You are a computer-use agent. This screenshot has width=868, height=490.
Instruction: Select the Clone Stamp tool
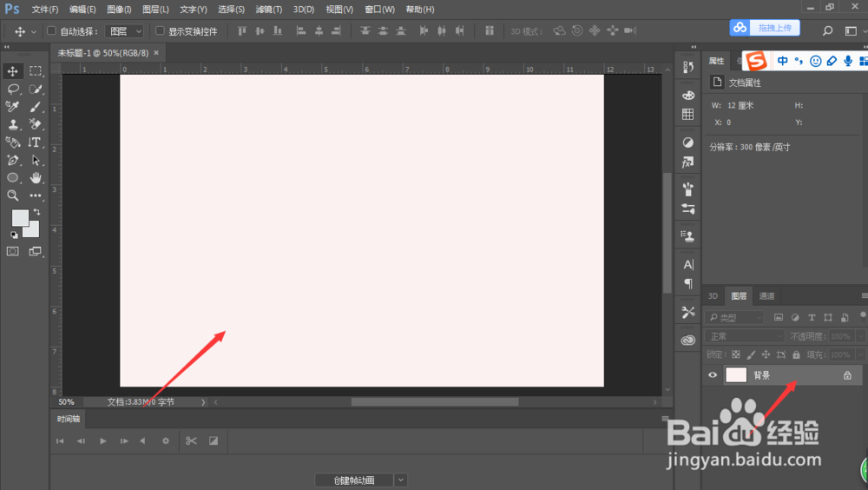point(13,124)
